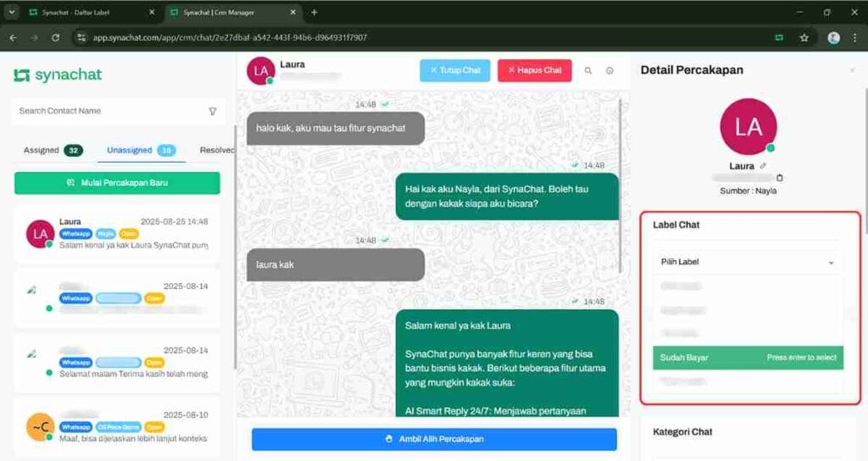Copy Laura's phone number with clipboard icon

pos(780,178)
